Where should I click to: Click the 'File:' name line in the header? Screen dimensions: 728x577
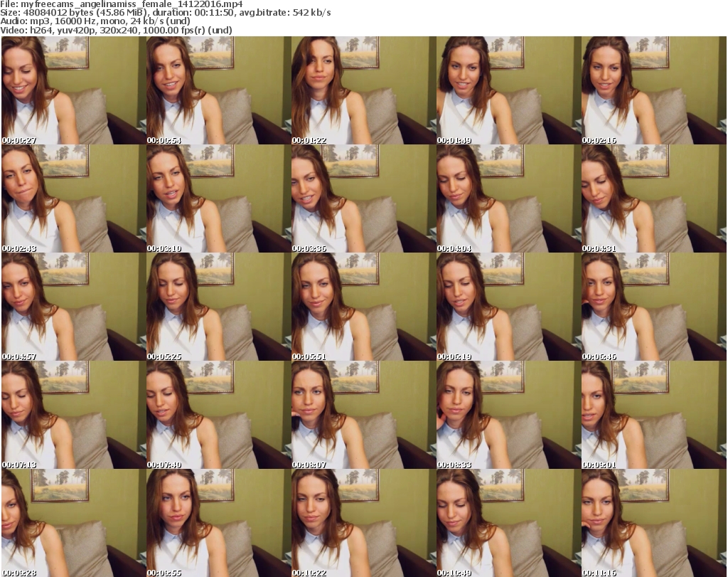click(121, 4)
